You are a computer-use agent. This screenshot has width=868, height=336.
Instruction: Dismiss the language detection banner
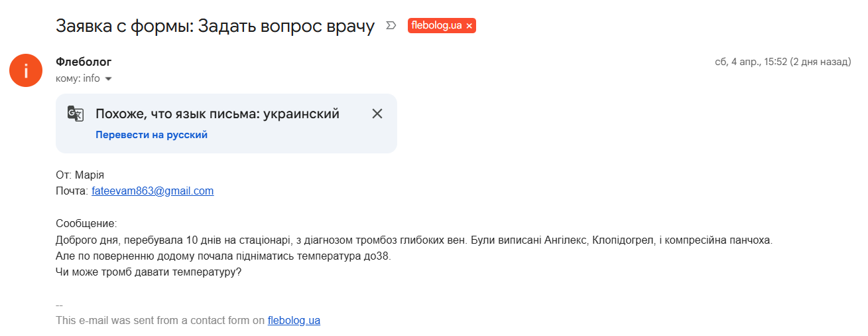click(377, 114)
